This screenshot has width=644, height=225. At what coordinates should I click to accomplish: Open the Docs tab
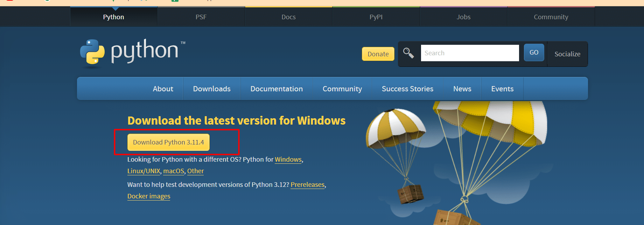289,17
